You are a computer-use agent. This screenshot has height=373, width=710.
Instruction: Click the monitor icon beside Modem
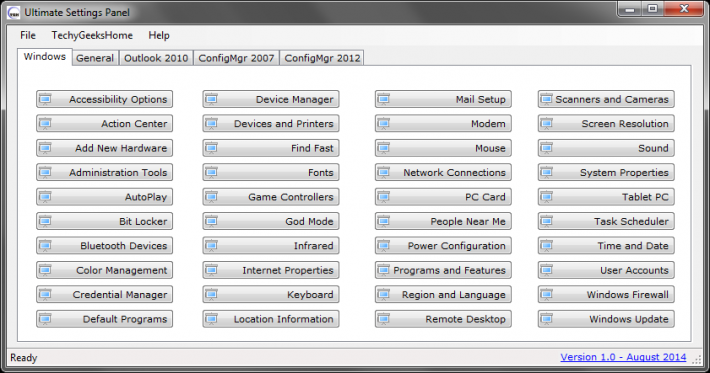[x=384, y=124]
